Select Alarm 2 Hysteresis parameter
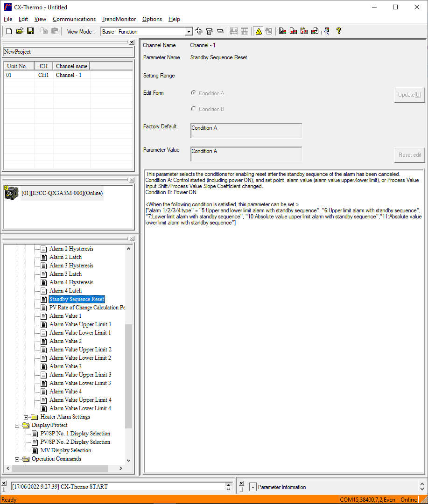The width and height of the screenshot is (428, 504). pyautogui.click(x=71, y=248)
